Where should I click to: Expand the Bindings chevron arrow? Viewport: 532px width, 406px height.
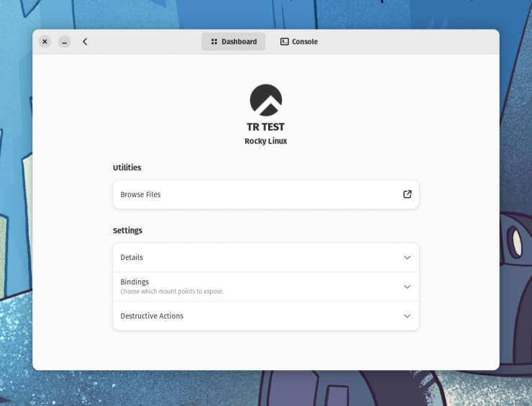[407, 287]
